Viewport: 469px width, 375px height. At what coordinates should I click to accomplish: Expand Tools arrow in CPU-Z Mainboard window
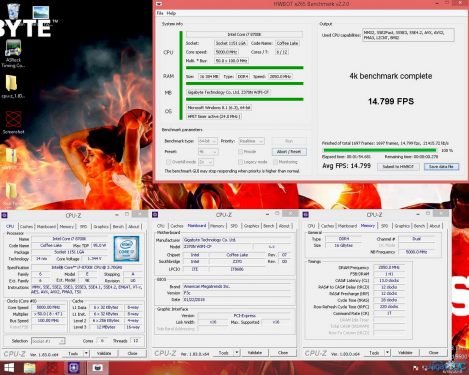coord(237,353)
